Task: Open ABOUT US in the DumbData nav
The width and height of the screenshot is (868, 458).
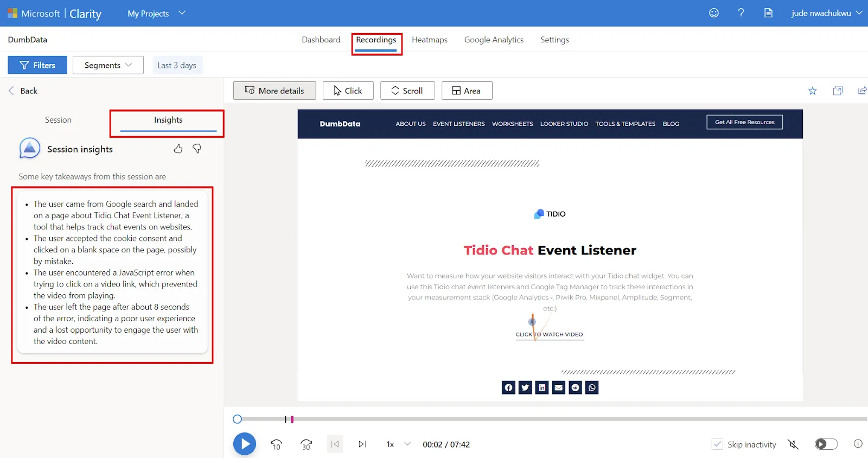Action: pyautogui.click(x=411, y=124)
